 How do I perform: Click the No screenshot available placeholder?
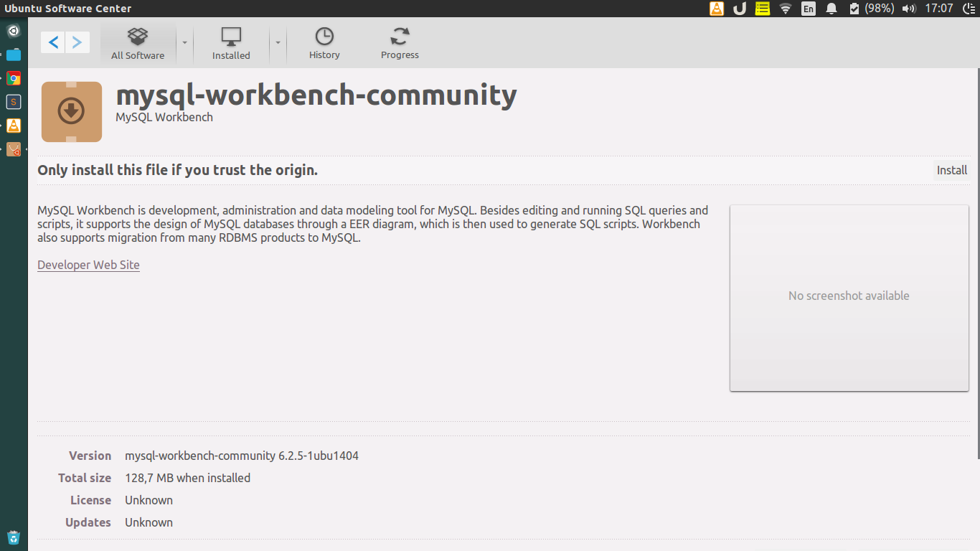(x=849, y=298)
